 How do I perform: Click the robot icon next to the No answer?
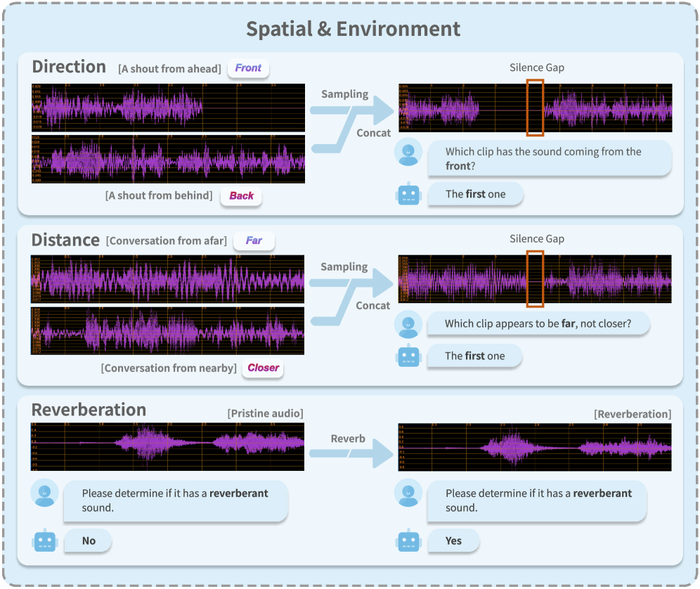[44, 541]
